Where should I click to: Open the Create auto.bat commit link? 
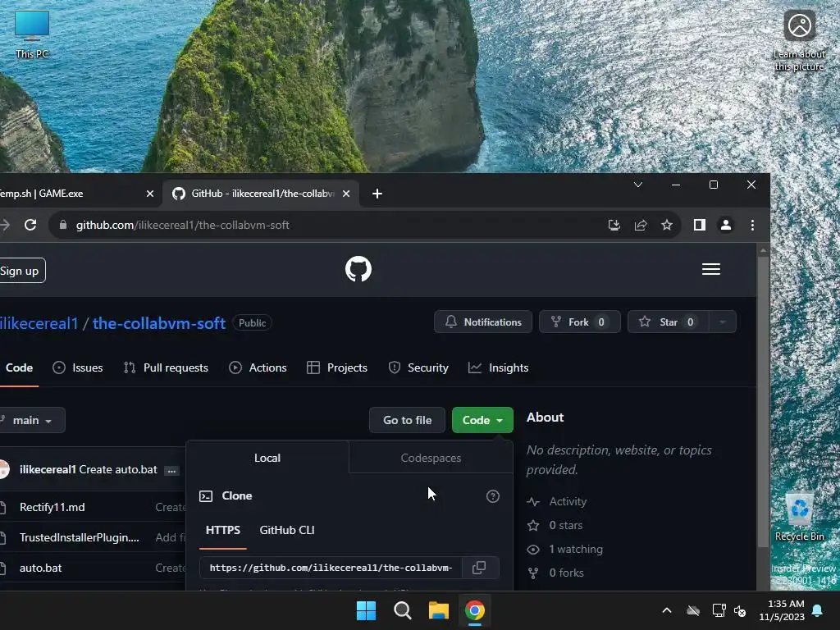click(x=118, y=469)
